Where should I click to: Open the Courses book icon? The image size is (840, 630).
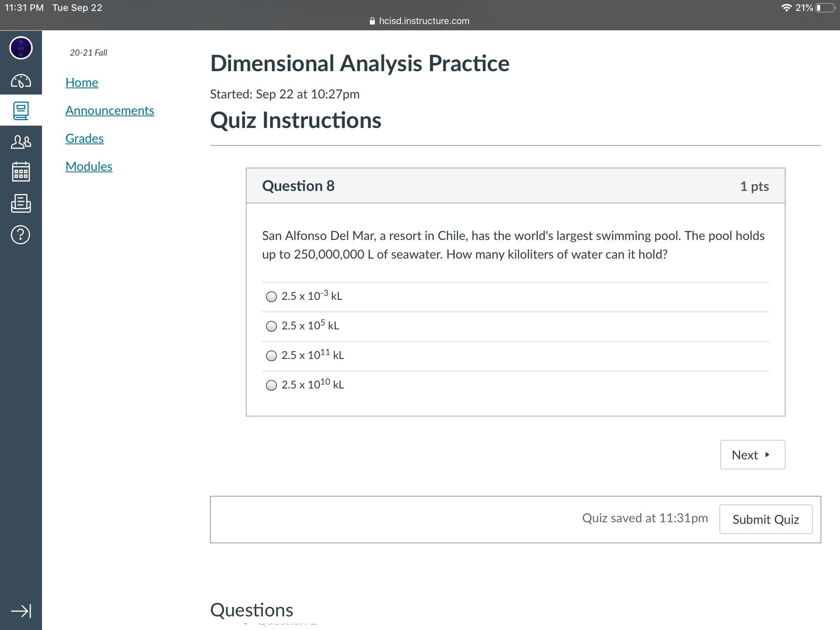tap(21, 111)
